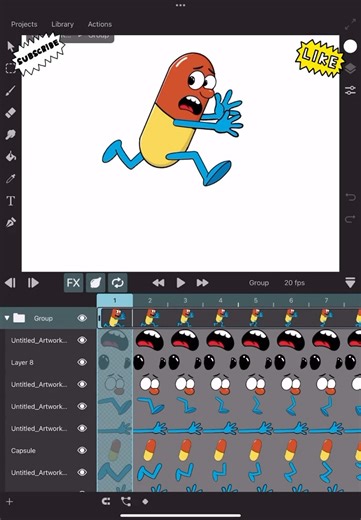Add a new layer with plus icon
The image size is (361, 520).
coord(10,502)
